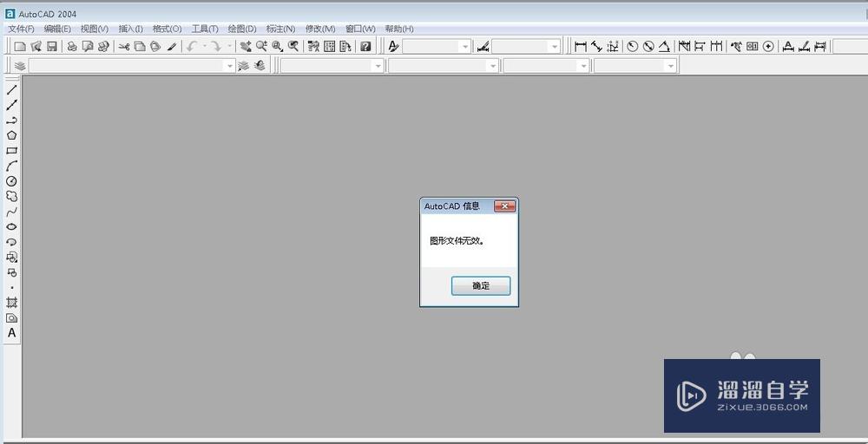Click the Open file icon

(x=36, y=47)
